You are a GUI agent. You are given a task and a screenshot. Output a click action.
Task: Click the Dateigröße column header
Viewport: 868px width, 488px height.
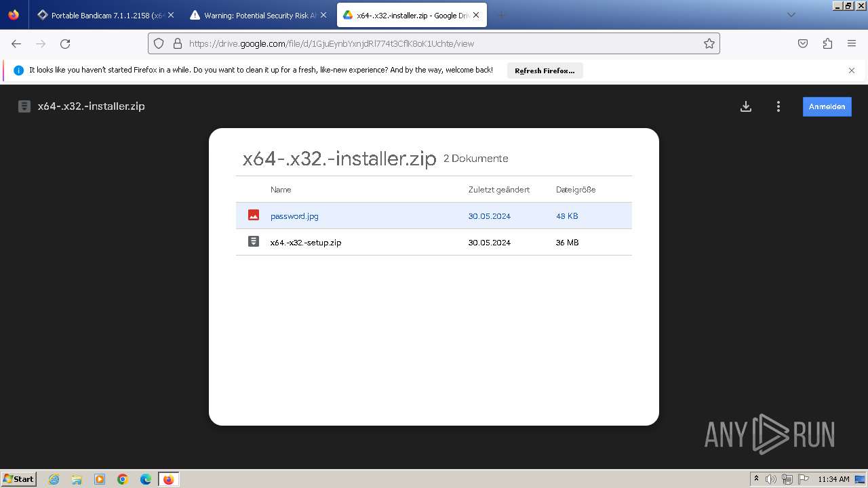click(576, 190)
